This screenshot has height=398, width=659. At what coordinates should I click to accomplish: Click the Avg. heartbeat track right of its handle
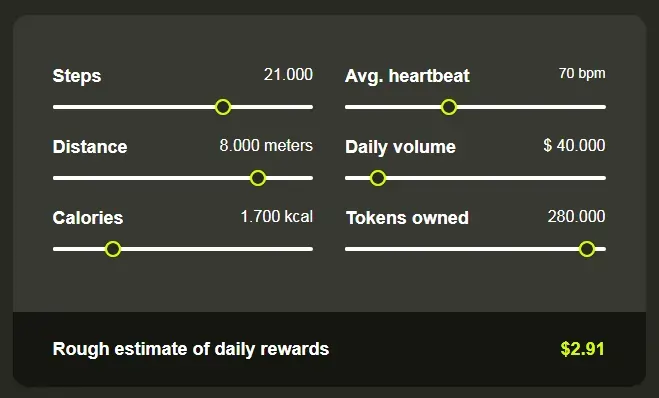(x=532, y=107)
